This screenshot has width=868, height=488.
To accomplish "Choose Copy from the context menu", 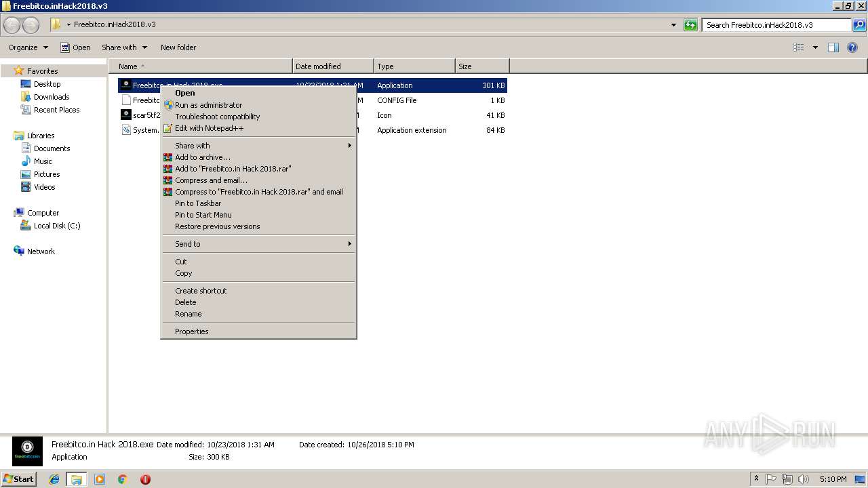I will click(258, 273).
